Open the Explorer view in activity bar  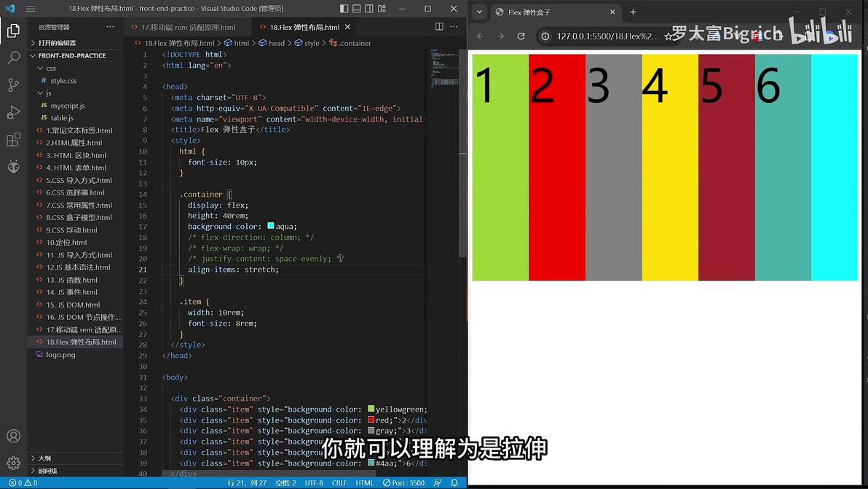pyautogui.click(x=13, y=31)
